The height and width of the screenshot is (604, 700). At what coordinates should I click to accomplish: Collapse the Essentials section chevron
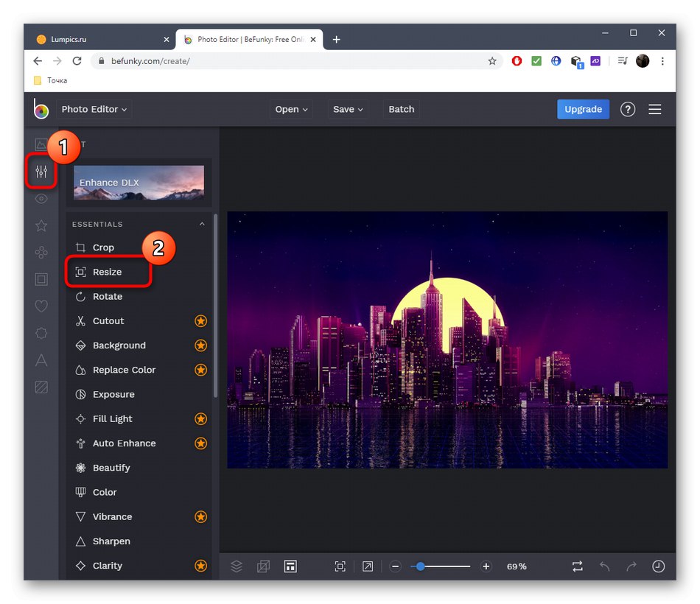[x=202, y=224]
